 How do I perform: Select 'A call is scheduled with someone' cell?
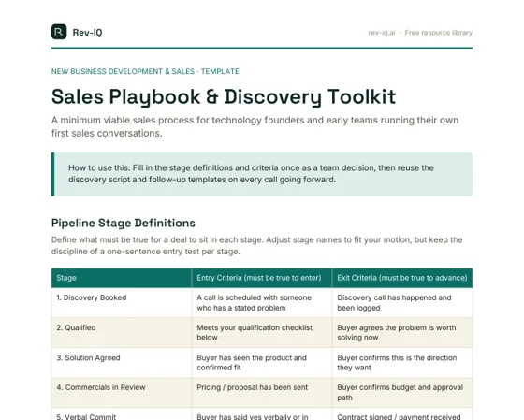click(x=262, y=303)
